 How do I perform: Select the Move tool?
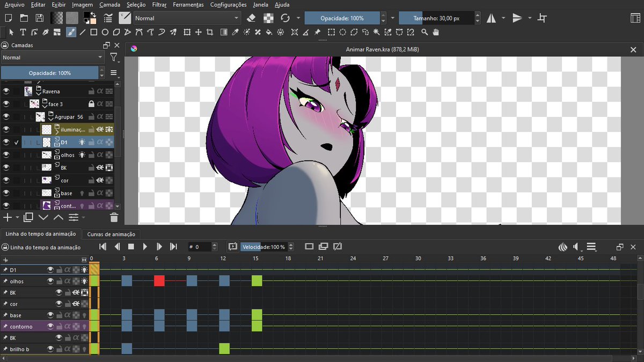pyautogui.click(x=199, y=32)
